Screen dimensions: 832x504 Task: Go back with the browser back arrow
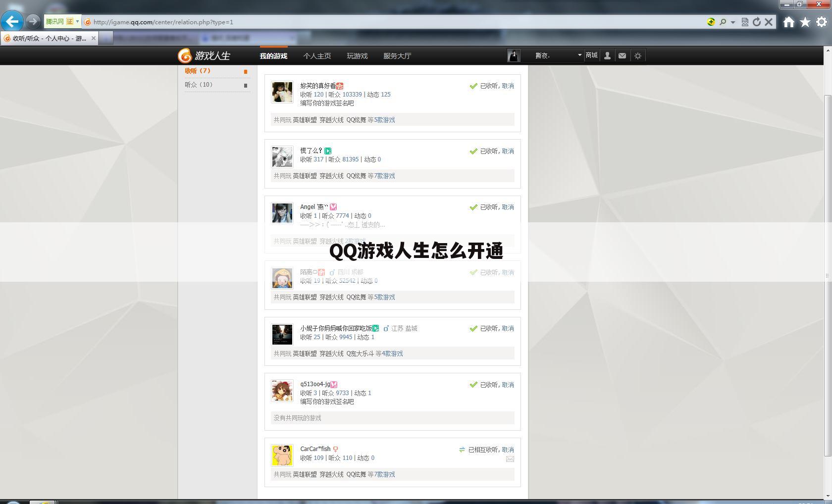pos(12,21)
